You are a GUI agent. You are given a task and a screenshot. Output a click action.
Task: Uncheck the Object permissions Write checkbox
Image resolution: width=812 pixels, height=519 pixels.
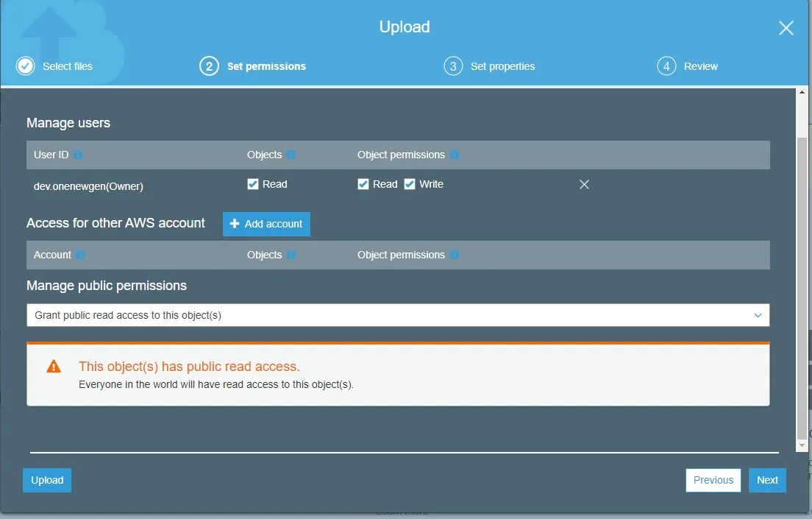(x=410, y=184)
